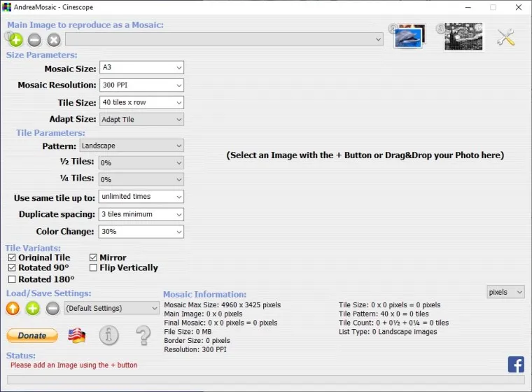This screenshot has width=532, height=392.
Task: Load settings with orange arrow icon
Action: [x=13, y=309]
